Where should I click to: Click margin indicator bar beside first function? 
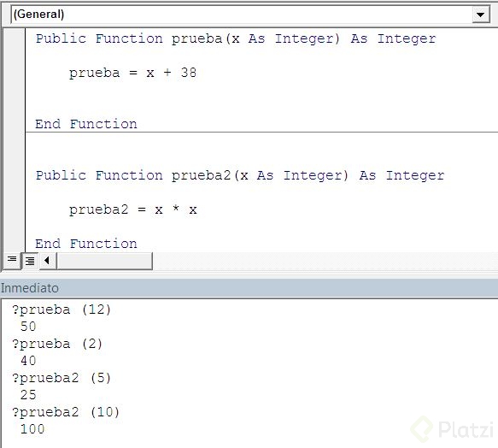pos(15,80)
